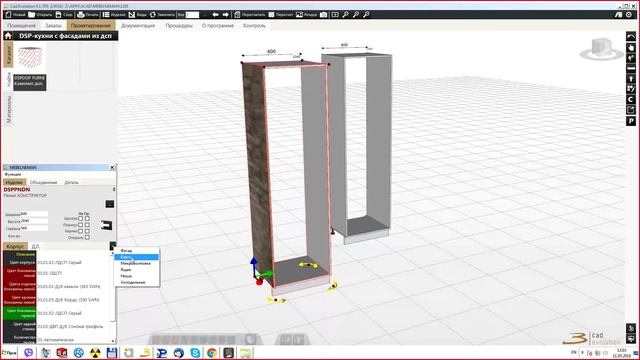Click the Виды views icon

(132, 15)
